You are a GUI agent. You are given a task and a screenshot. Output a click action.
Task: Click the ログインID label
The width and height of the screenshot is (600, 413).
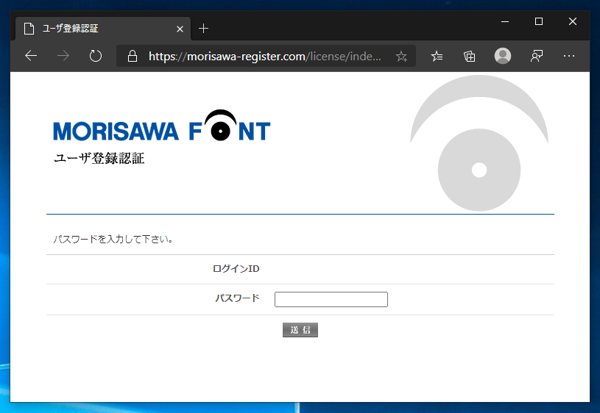pyautogui.click(x=236, y=269)
